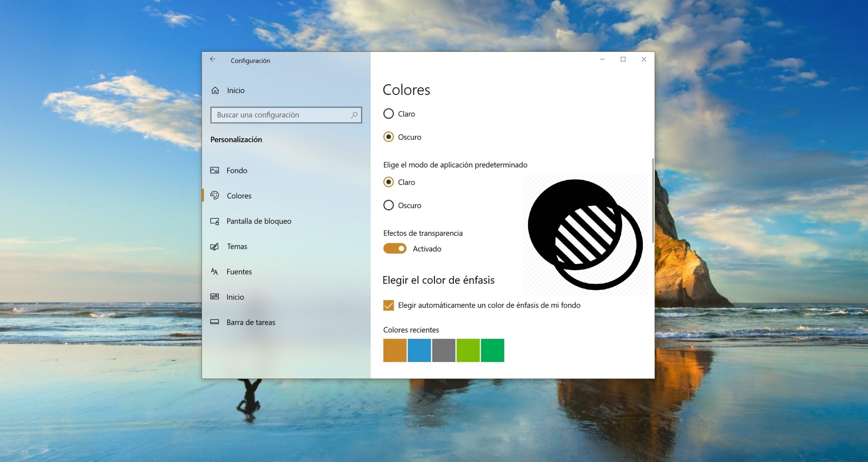Click the Configuración window title
This screenshot has width=868, height=462.
[x=250, y=61]
